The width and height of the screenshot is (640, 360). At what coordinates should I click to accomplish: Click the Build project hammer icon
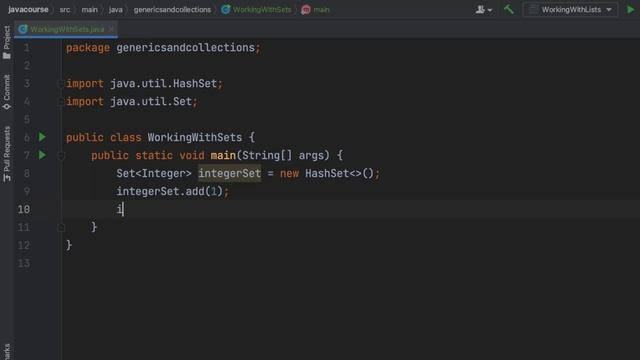click(x=509, y=9)
